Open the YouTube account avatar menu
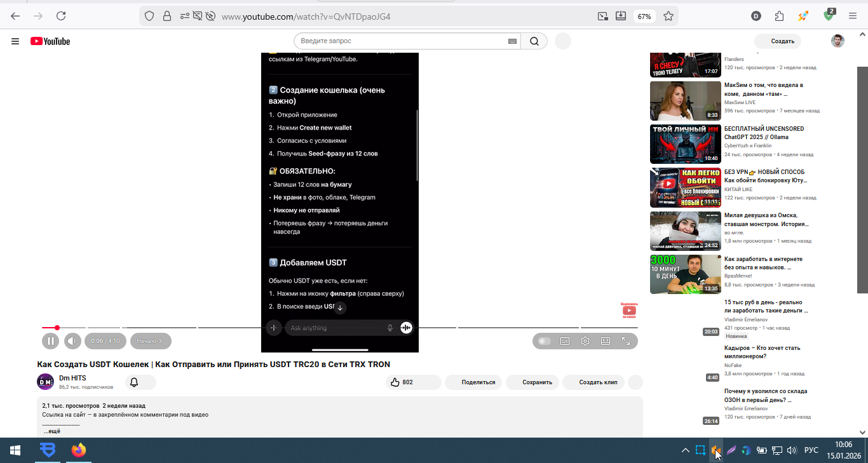This screenshot has height=463, width=868. click(838, 41)
